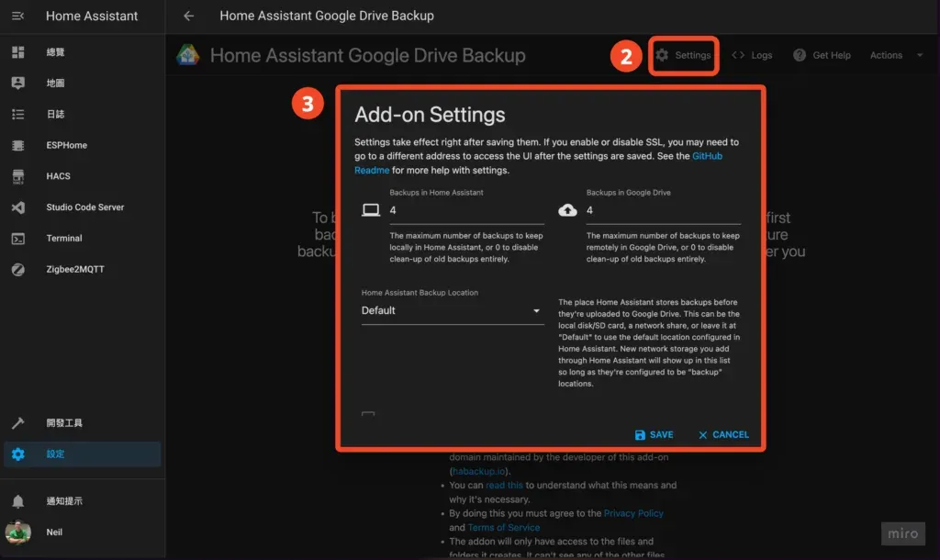The height and width of the screenshot is (560, 940).
Task: Collapse the sidebar with the hamburger icon
Action: click(x=17, y=16)
